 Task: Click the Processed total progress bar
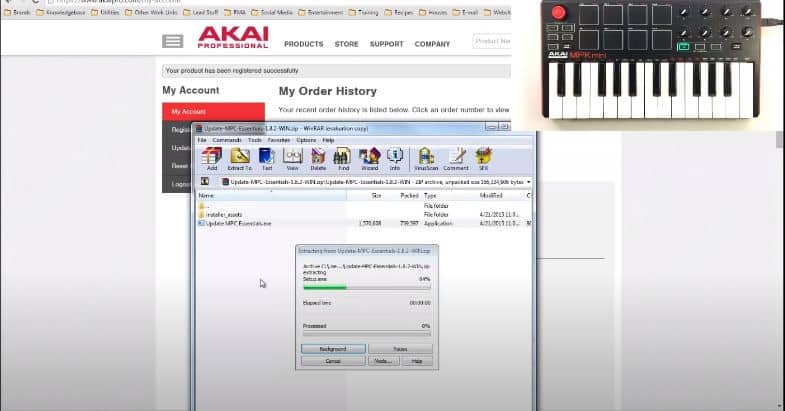(366, 334)
